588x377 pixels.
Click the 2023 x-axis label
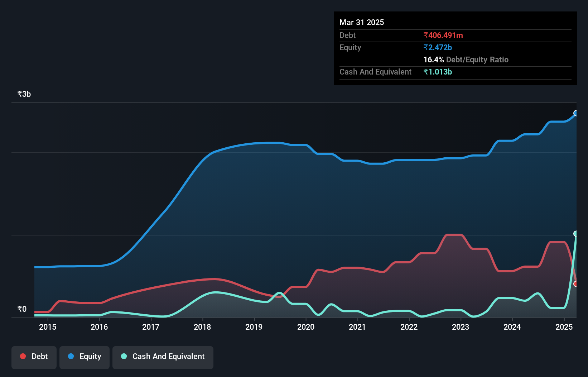[461, 327]
